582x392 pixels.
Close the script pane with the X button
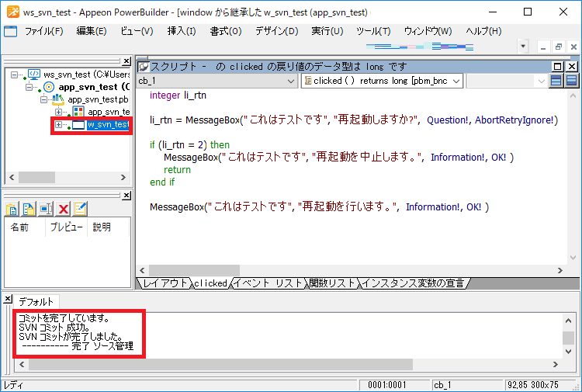point(572,67)
